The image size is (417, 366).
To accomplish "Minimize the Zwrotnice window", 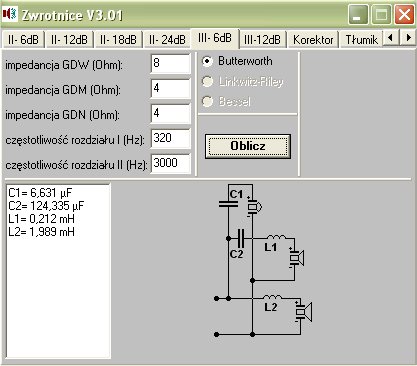I will (x=358, y=14).
